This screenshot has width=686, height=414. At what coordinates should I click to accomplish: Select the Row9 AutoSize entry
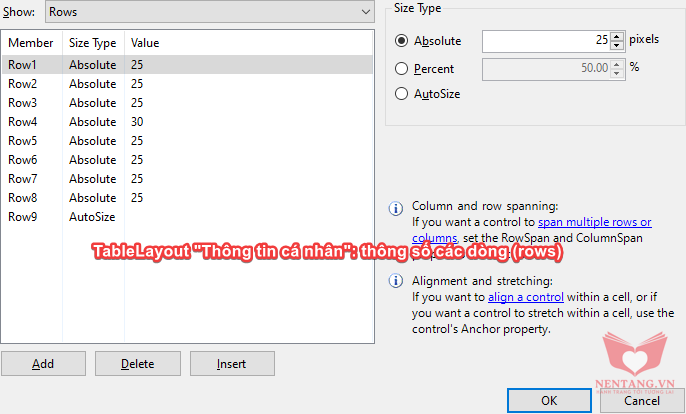pyautogui.click(x=187, y=217)
